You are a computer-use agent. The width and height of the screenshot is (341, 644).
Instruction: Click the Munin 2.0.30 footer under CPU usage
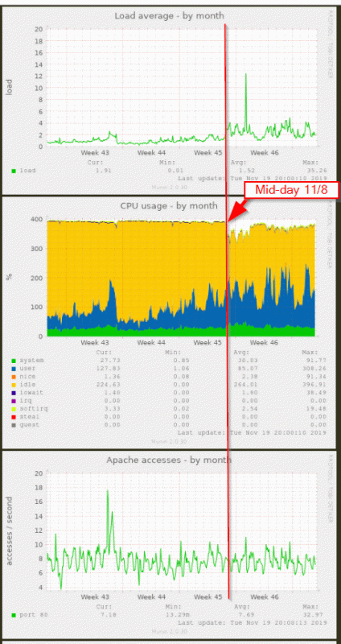(x=170, y=441)
